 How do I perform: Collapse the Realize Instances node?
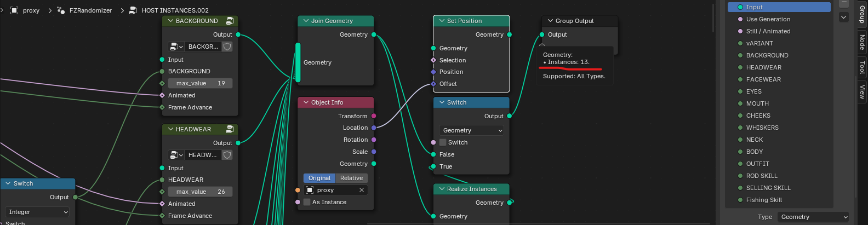point(442,189)
